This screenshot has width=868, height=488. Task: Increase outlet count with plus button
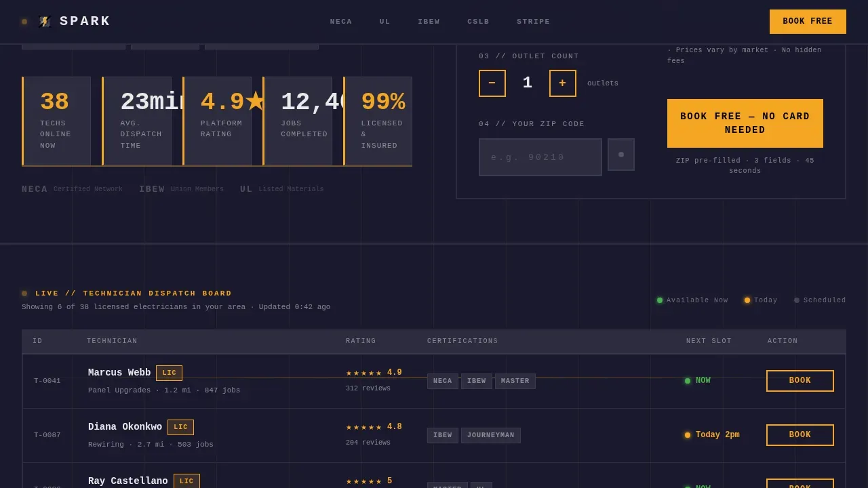563,83
